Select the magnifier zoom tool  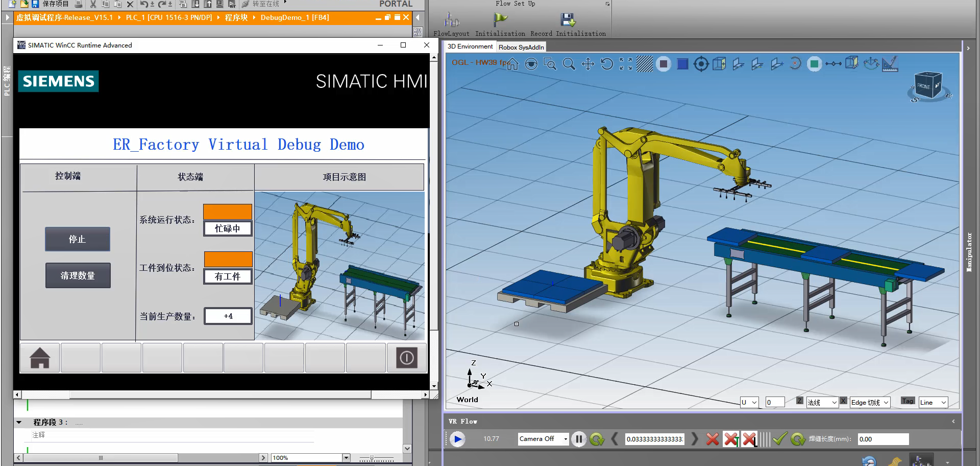click(569, 64)
